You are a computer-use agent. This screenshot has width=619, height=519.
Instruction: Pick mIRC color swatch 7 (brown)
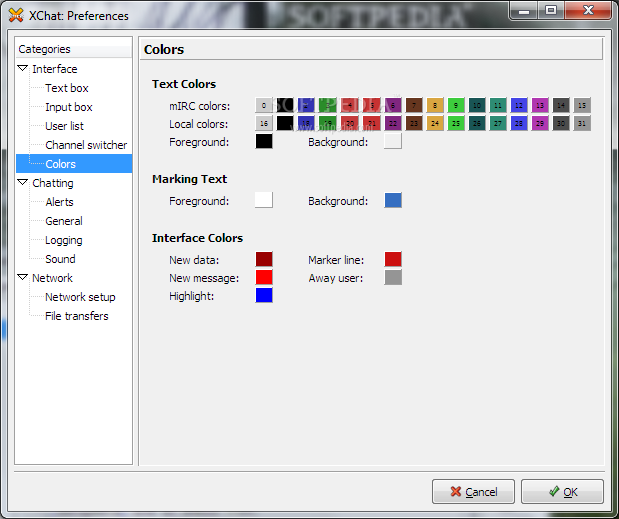point(414,105)
